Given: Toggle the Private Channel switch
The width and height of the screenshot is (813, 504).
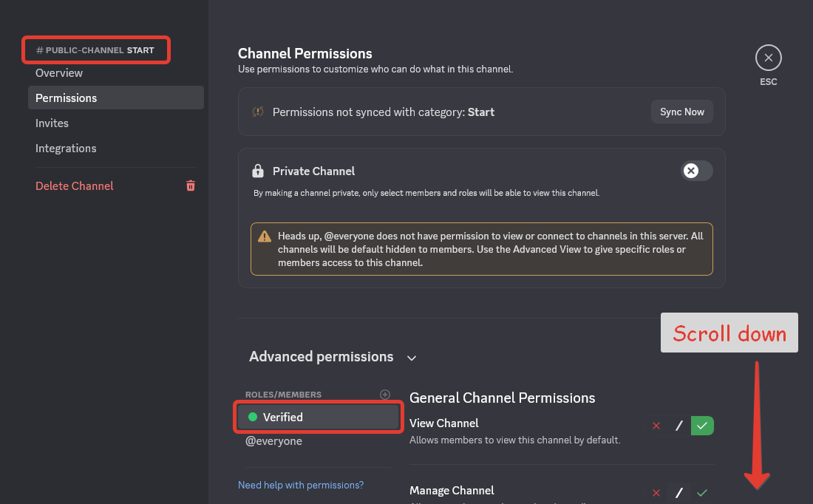Looking at the screenshot, I should click(696, 171).
